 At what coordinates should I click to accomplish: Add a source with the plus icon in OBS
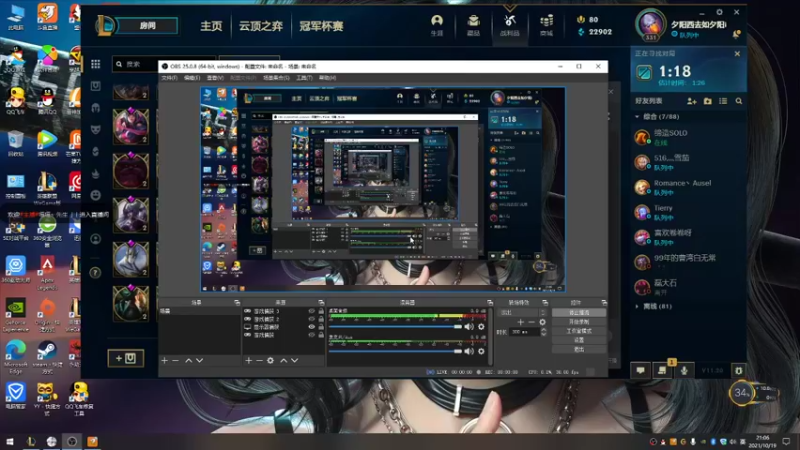(248, 360)
